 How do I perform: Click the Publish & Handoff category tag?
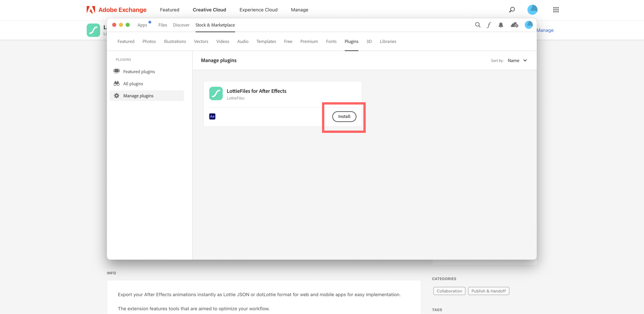pos(488,291)
